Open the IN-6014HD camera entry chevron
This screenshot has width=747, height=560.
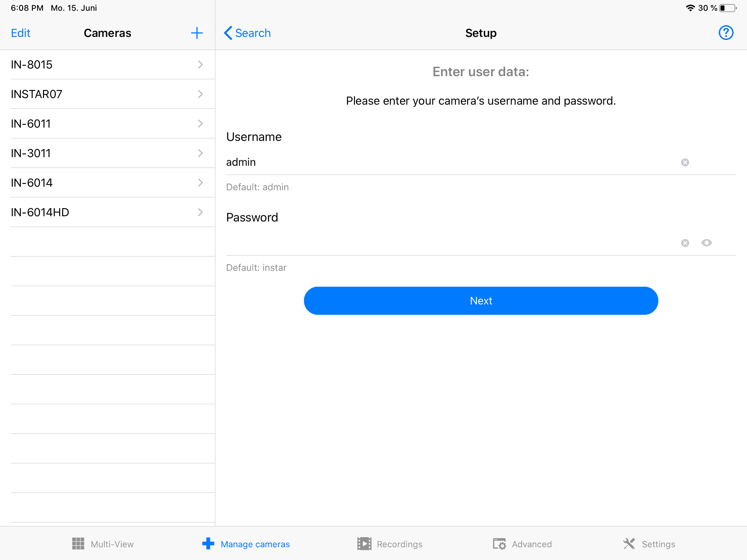pos(200,212)
